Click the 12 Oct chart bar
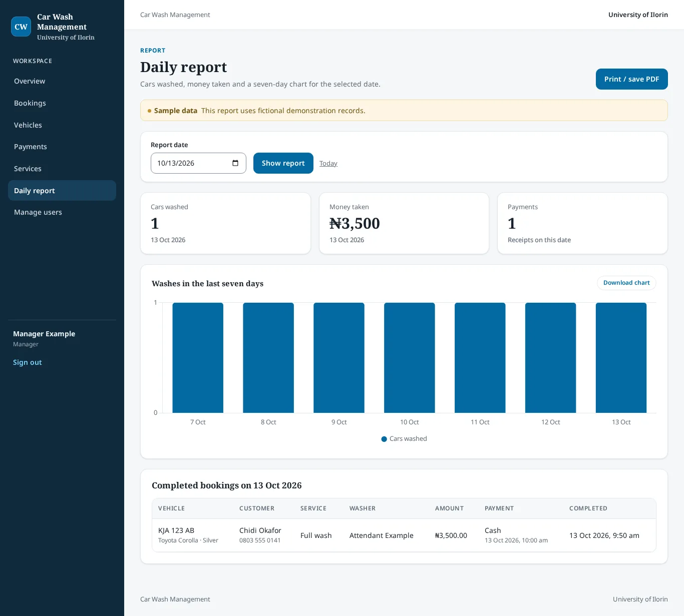Image resolution: width=684 pixels, height=616 pixels. tap(551, 358)
